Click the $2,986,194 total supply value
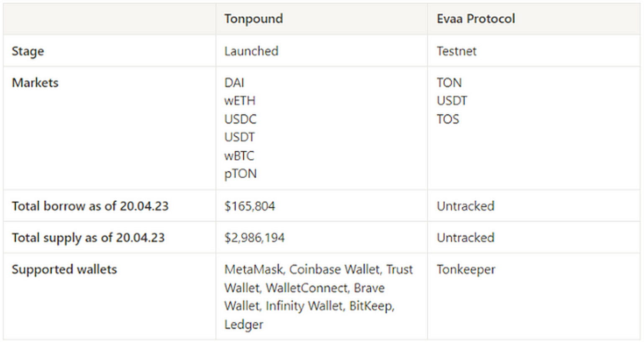The height and width of the screenshot is (342, 644). [254, 237]
